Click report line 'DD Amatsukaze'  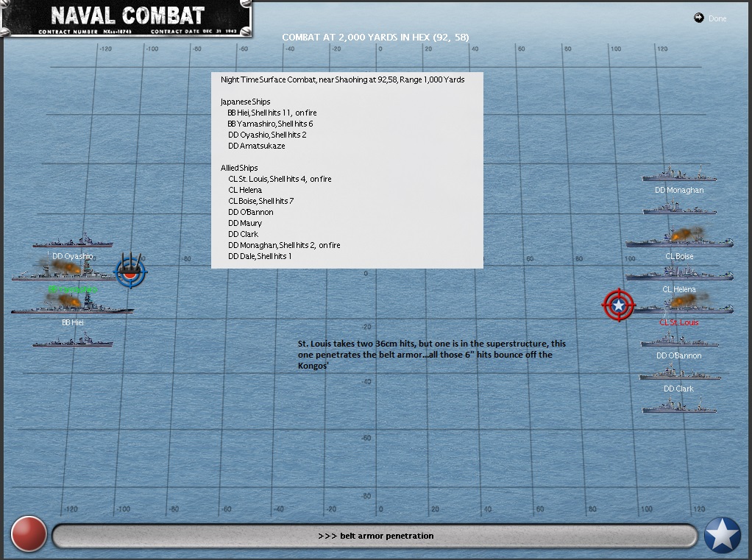click(x=257, y=146)
